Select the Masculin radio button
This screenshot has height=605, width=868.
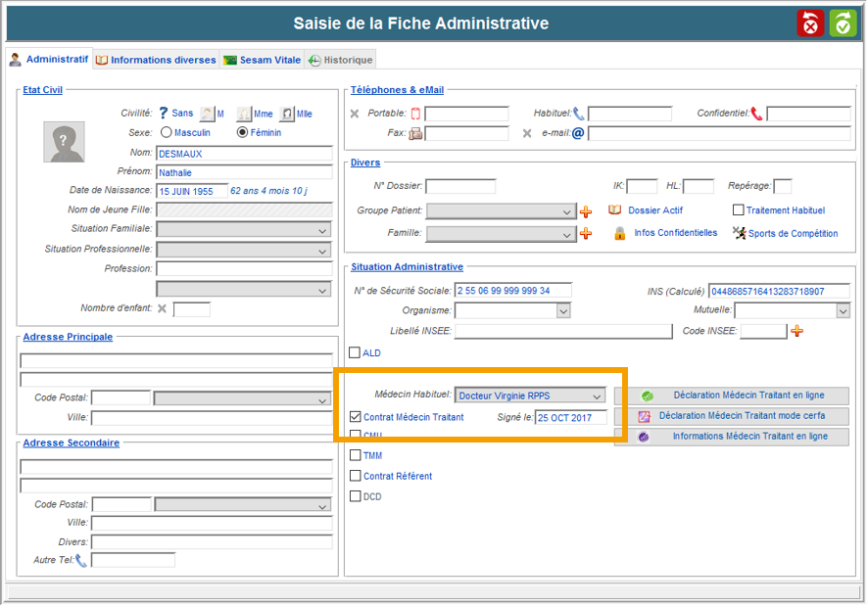(x=167, y=132)
